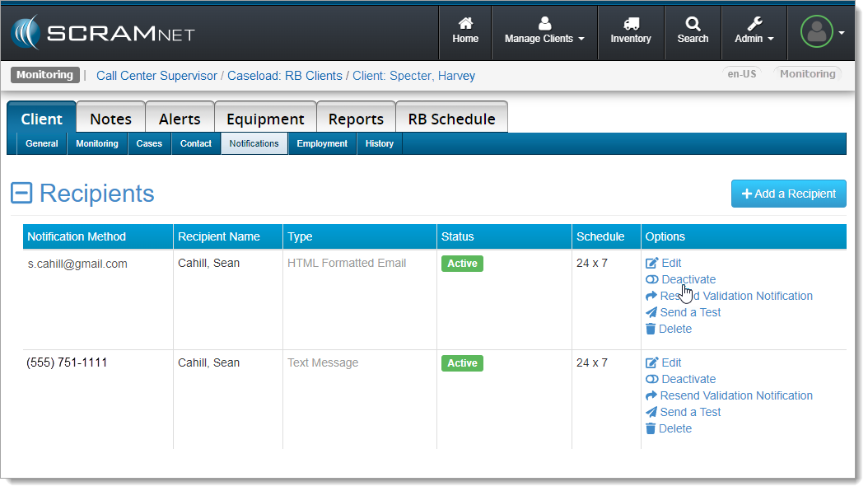The image size is (868, 491).
Task: Open the Manage Clients dropdown
Action: (x=544, y=32)
